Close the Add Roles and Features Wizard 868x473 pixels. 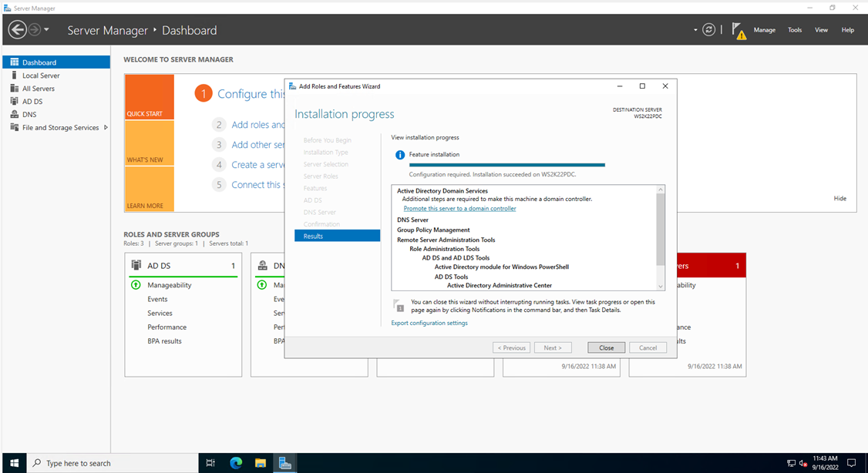click(606, 347)
